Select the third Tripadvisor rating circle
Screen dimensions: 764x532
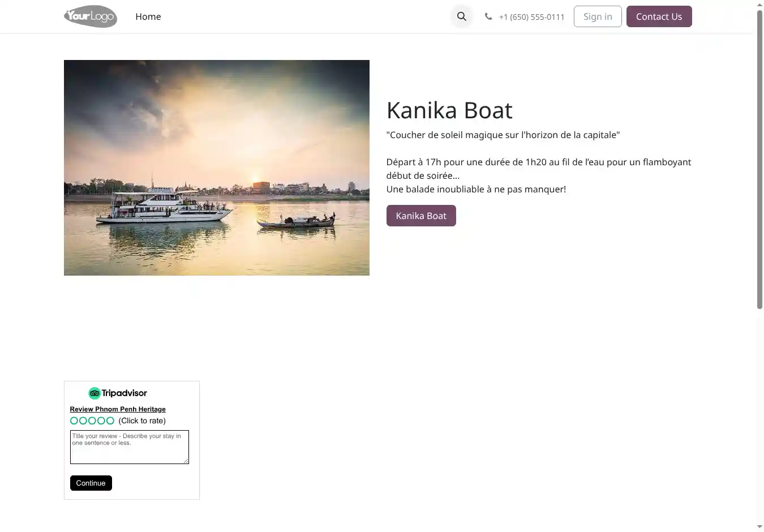(x=92, y=421)
